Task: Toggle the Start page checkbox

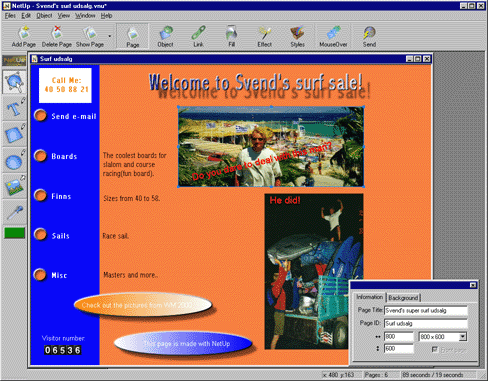Action: 434,349
